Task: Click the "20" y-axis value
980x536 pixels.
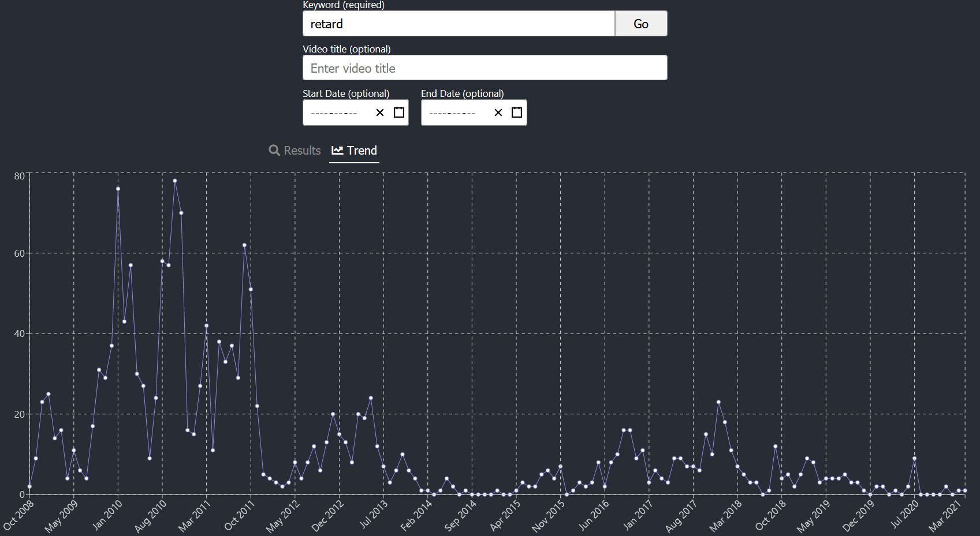Action: [20, 414]
